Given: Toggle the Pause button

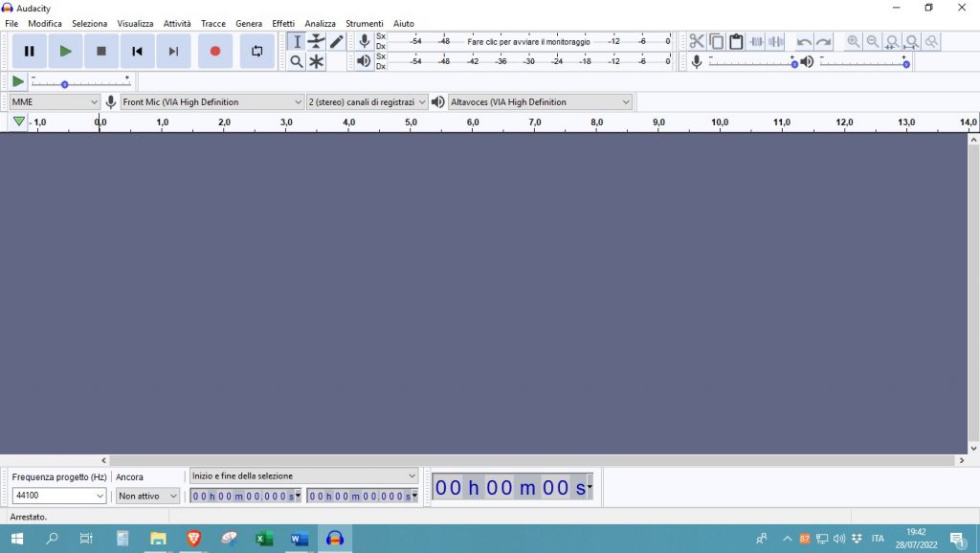Looking at the screenshot, I should [x=30, y=51].
